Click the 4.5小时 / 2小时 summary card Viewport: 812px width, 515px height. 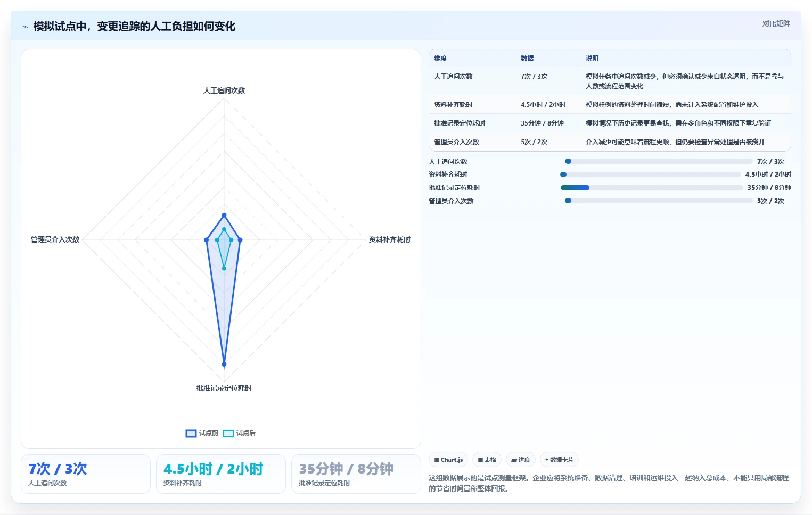(221, 474)
